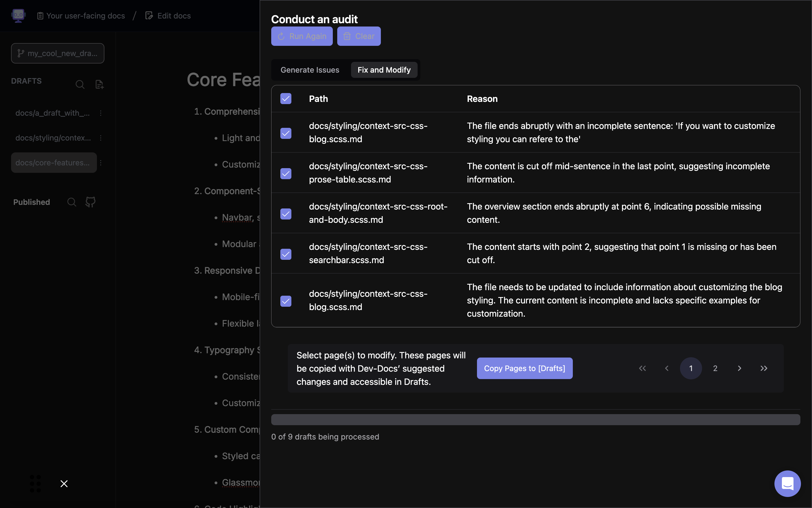
Task: Uncheck the prose-table.scss.md row checkbox
Action: pyautogui.click(x=286, y=173)
